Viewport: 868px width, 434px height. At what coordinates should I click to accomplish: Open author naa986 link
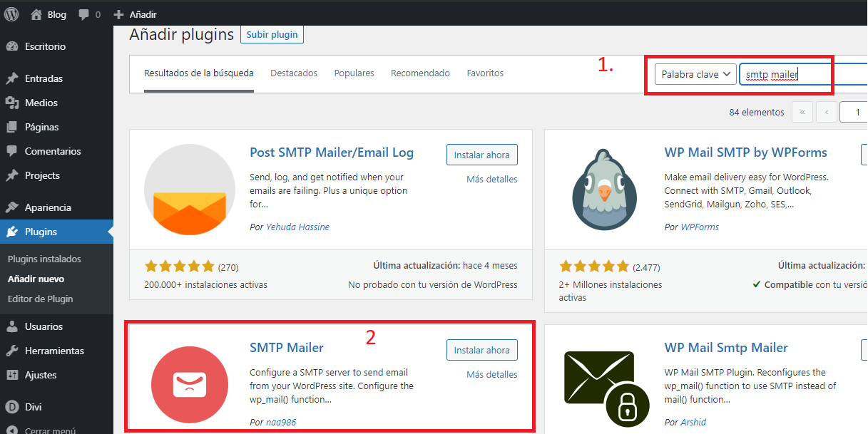tap(281, 422)
